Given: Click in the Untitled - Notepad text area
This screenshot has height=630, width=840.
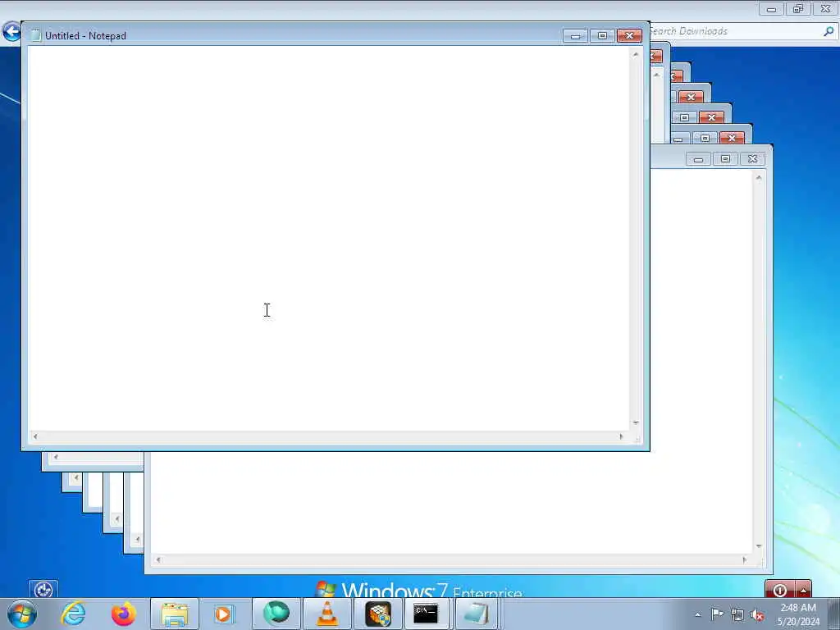Looking at the screenshot, I should (x=329, y=239).
